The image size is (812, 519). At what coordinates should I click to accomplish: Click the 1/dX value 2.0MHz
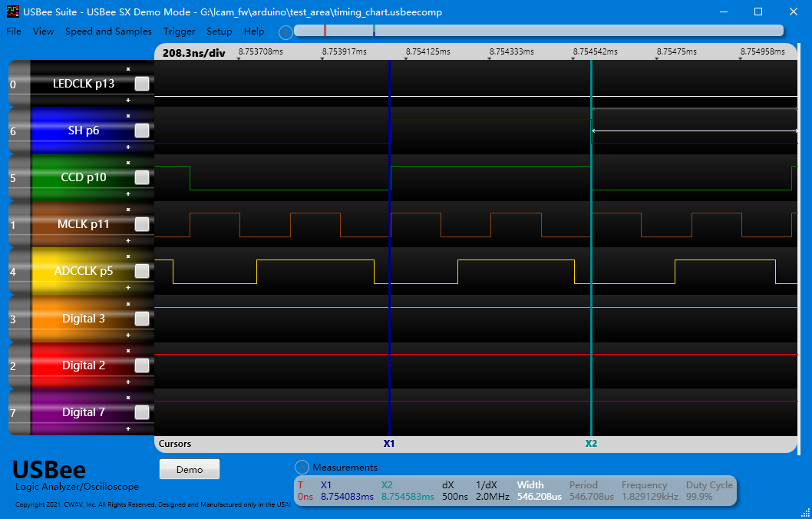(x=492, y=497)
